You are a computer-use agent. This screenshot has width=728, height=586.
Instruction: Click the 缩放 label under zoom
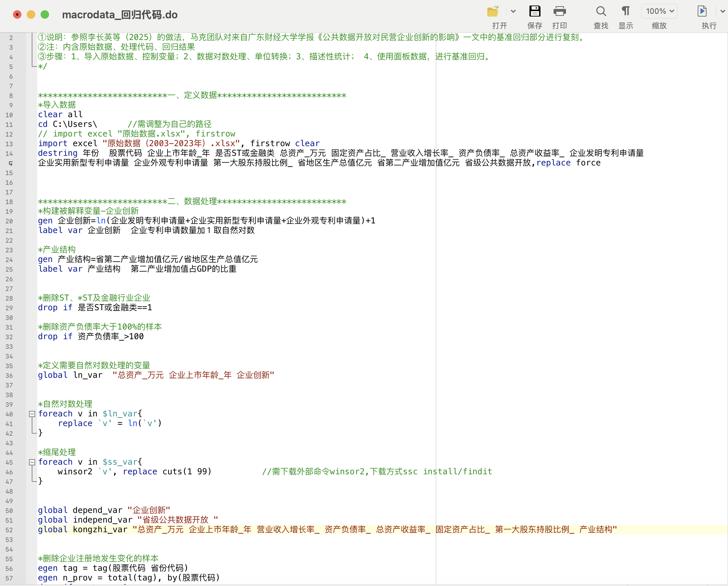click(x=659, y=26)
